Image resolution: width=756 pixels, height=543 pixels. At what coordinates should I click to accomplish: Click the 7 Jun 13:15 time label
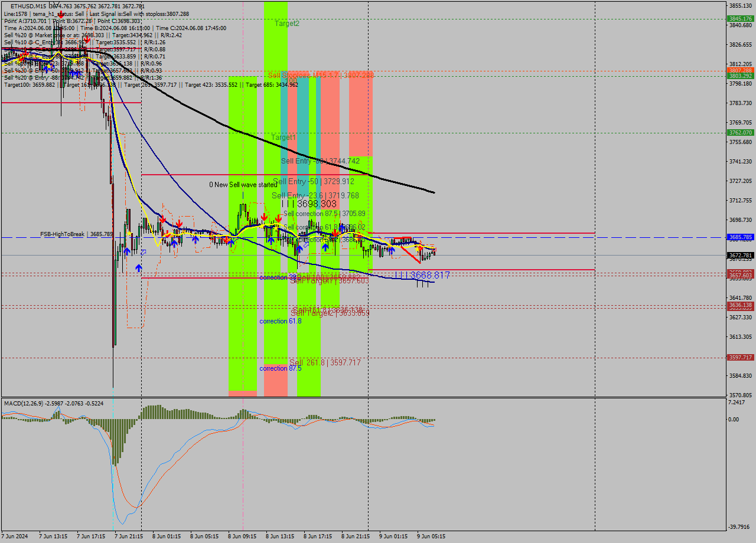pos(53,537)
